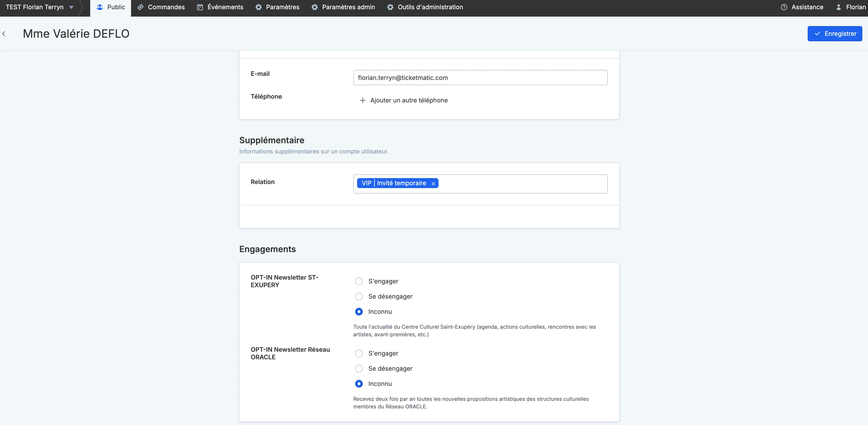Select S'engager for Newsletter ST-EXUPERY
Image resolution: width=868 pixels, height=425 pixels.
[359, 281]
